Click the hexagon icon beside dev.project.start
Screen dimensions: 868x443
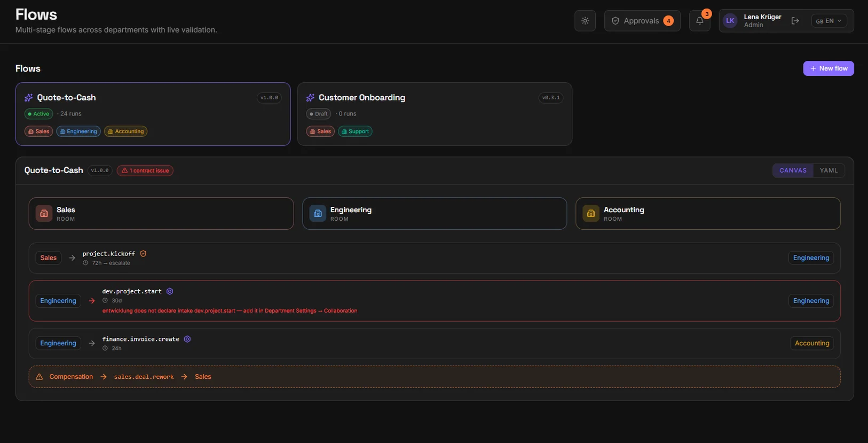(170, 291)
